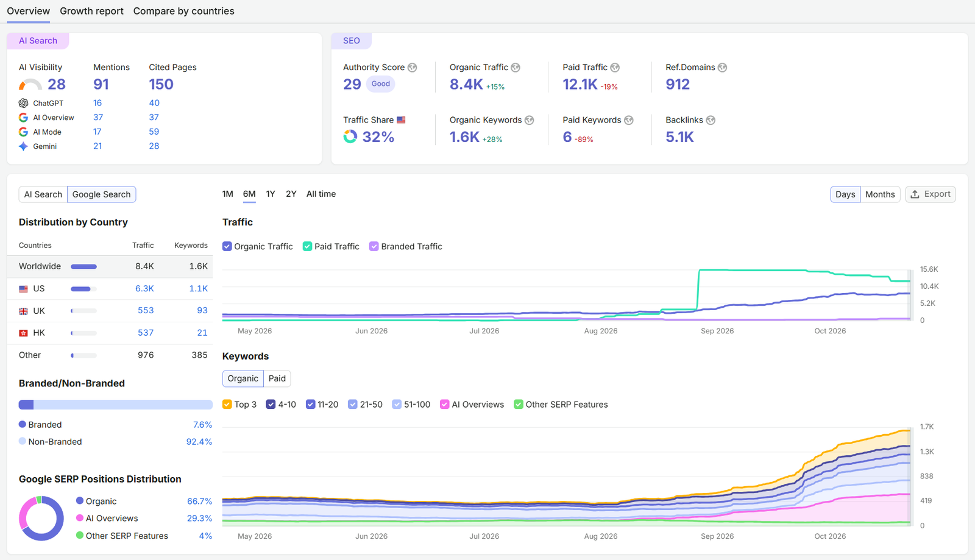Image resolution: width=975 pixels, height=560 pixels.
Task: Click the Google icon beside AI Overview
Action: click(x=23, y=118)
